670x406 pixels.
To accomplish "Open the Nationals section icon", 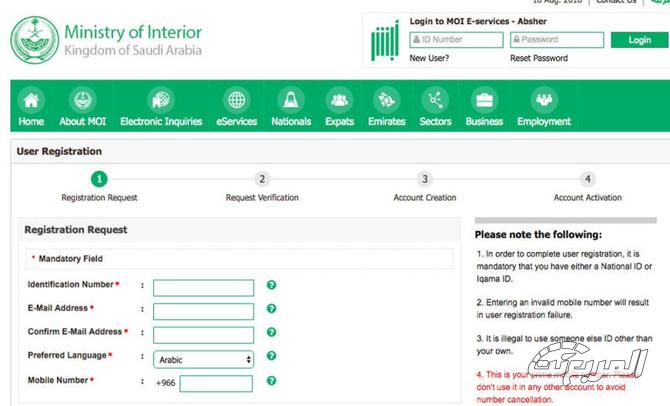I will [x=291, y=100].
